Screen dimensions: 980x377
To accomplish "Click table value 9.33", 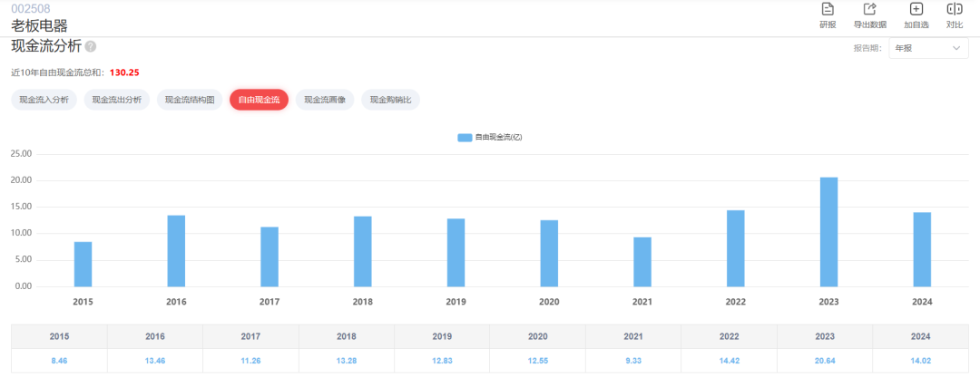I will point(633,361).
